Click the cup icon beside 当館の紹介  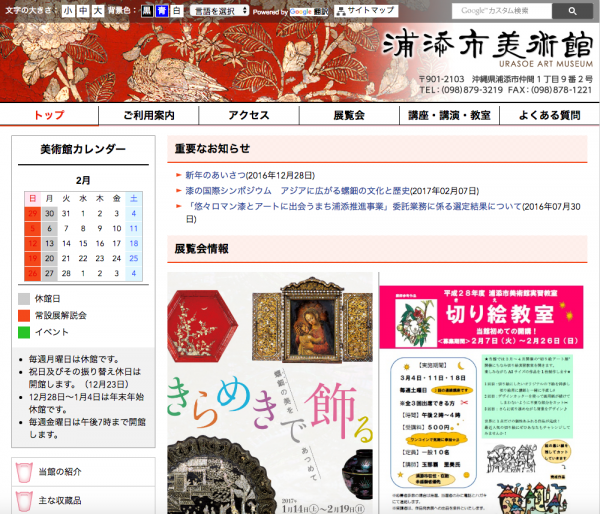(x=24, y=473)
